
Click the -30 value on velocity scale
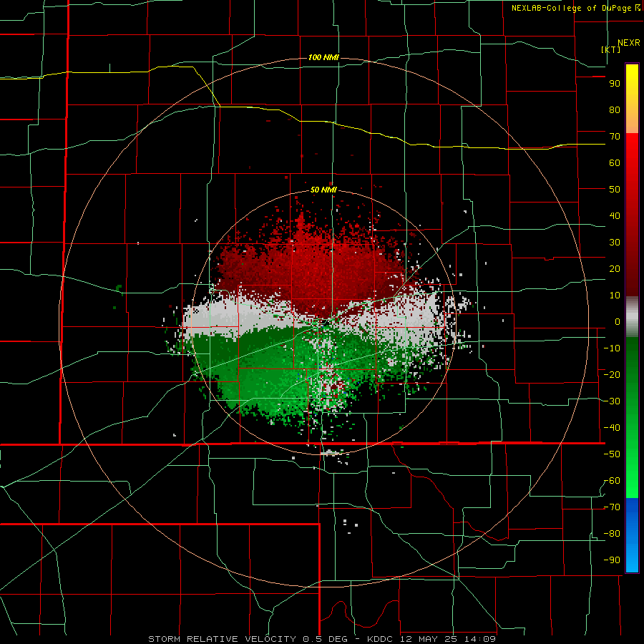tap(612, 401)
